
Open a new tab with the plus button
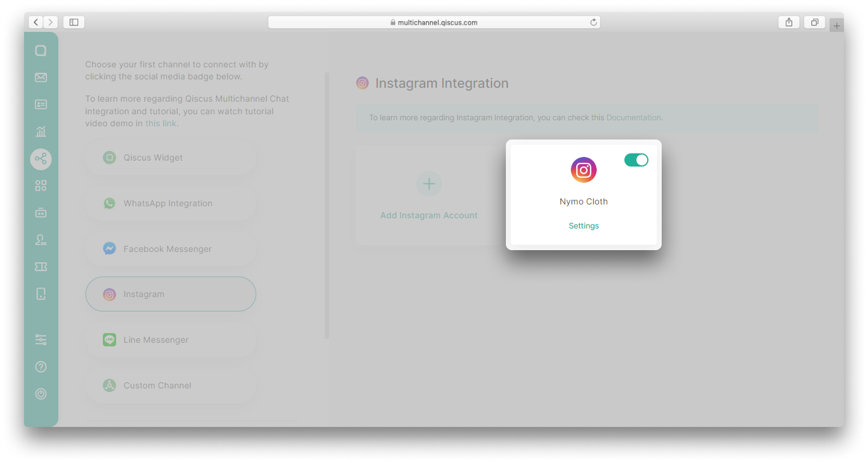(837, 25)
